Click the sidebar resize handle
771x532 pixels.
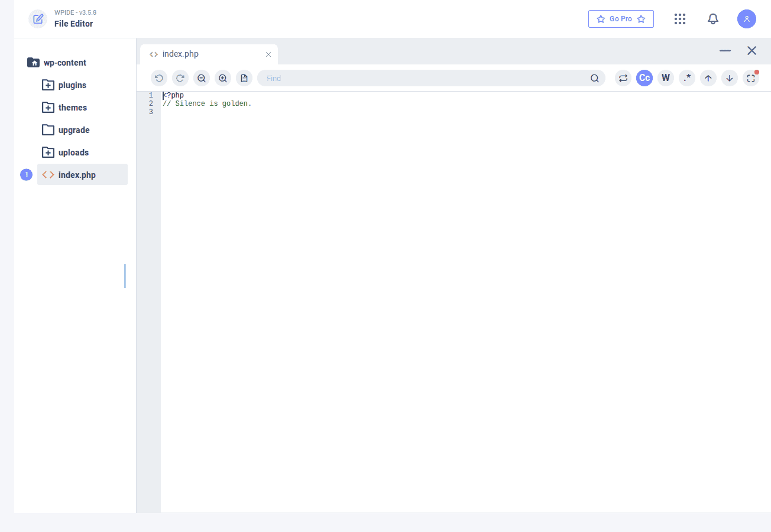[x=125, y=276]
